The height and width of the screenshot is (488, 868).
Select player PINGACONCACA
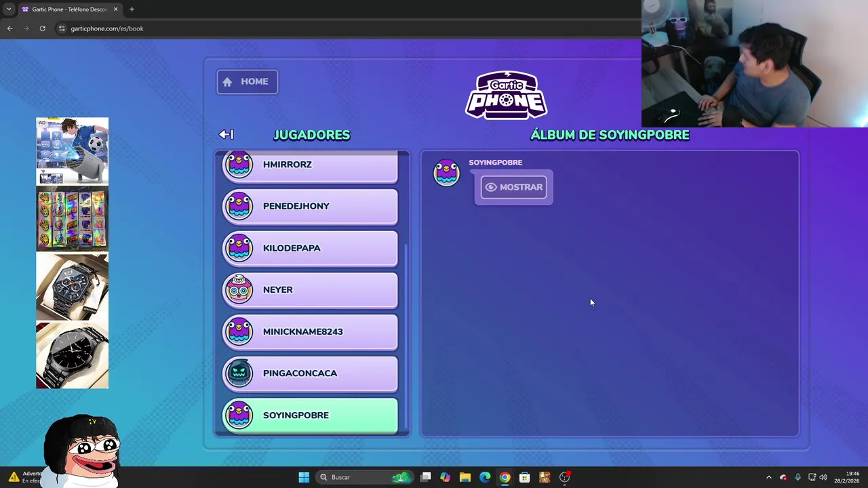(x=311, y=373)
